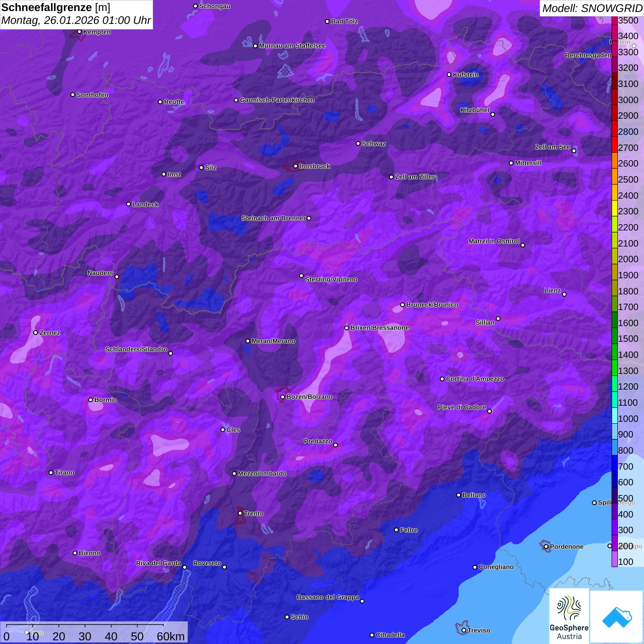
Task: Click the blue avalanche service logo
Action: tap(617, 616)
